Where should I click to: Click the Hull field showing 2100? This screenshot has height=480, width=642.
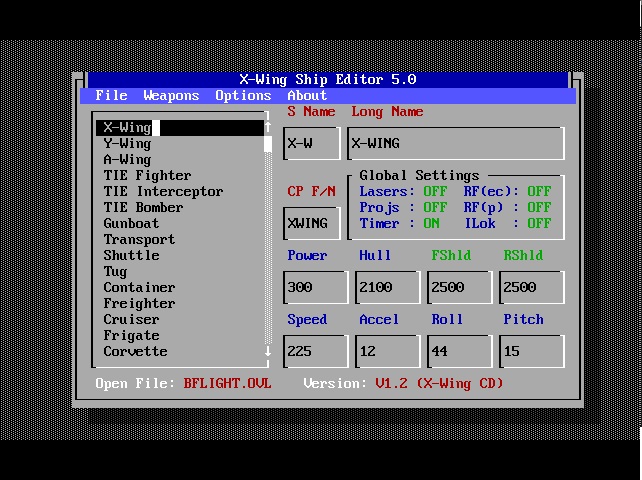[388, 287]
